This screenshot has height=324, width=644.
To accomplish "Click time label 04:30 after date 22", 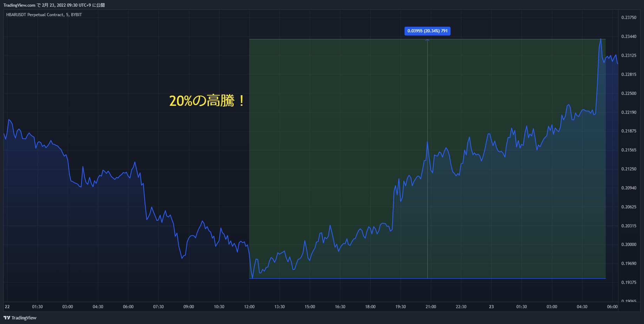I will pos(98,307).
